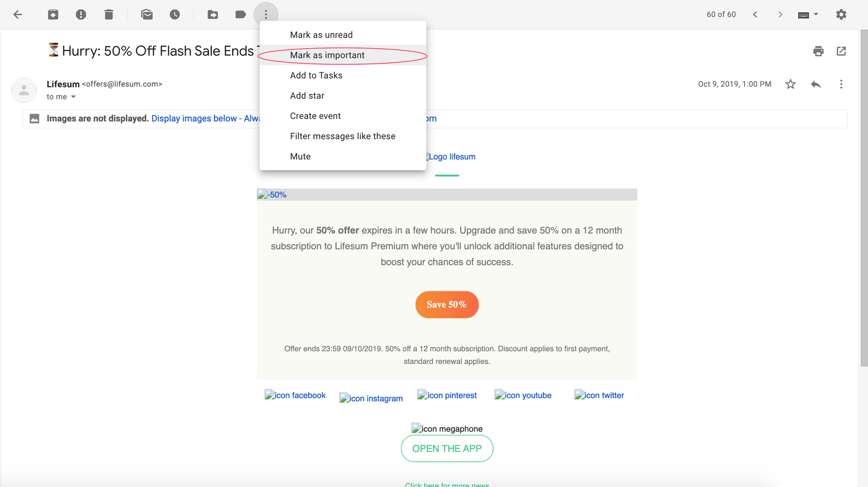Image resolution: width=868 pixels, height=487 pixels.
Task: Choose 'Add star' from menu
Action: click(343, 96)
